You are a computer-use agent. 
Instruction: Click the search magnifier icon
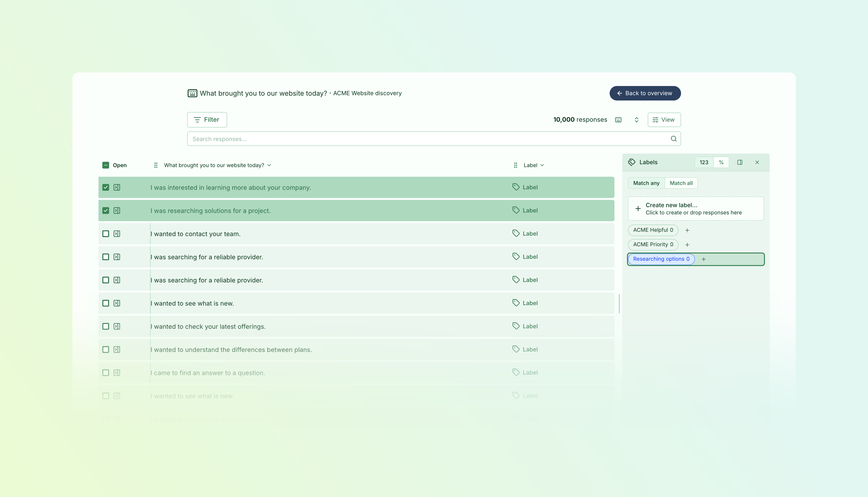point(674,139)
